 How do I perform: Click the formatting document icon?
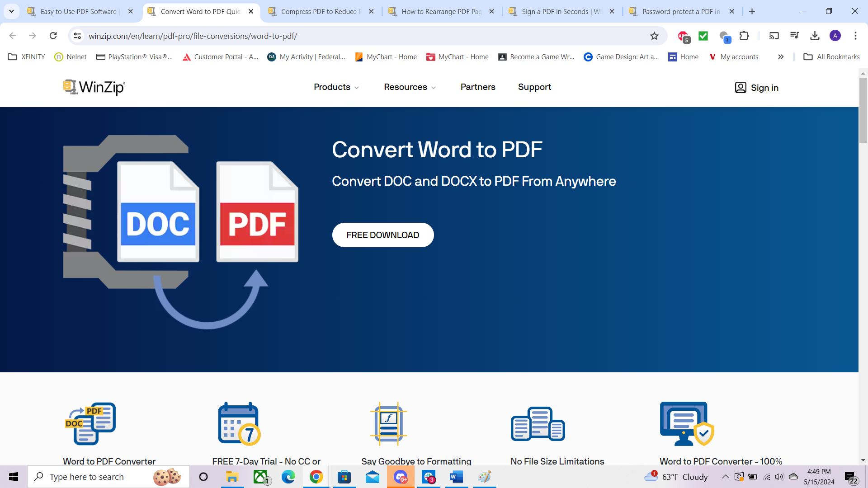pos(388,424)
